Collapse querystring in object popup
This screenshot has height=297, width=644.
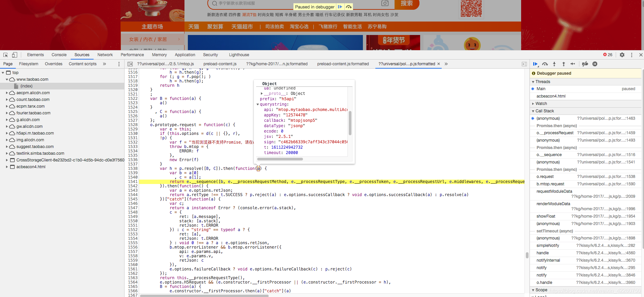258,104
